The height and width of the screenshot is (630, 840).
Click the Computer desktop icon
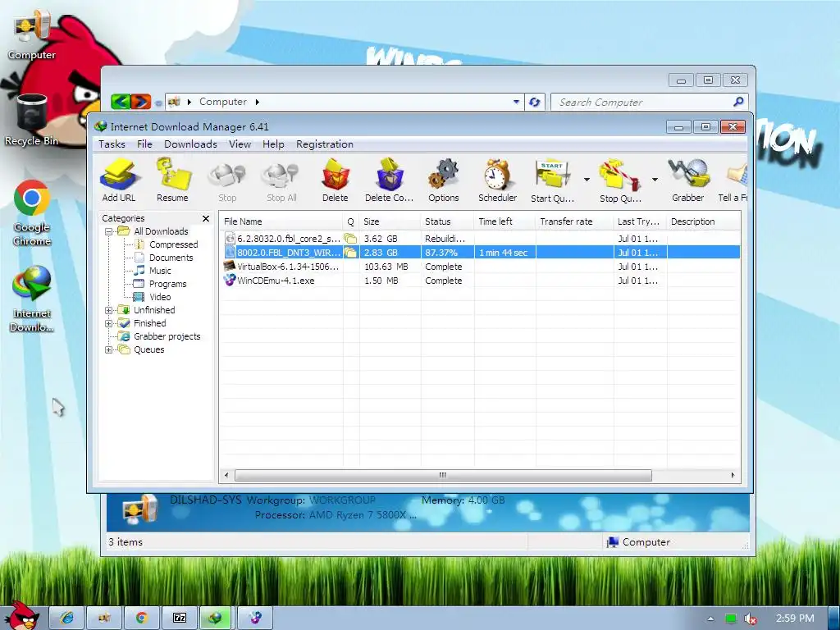tap(32, 36)
